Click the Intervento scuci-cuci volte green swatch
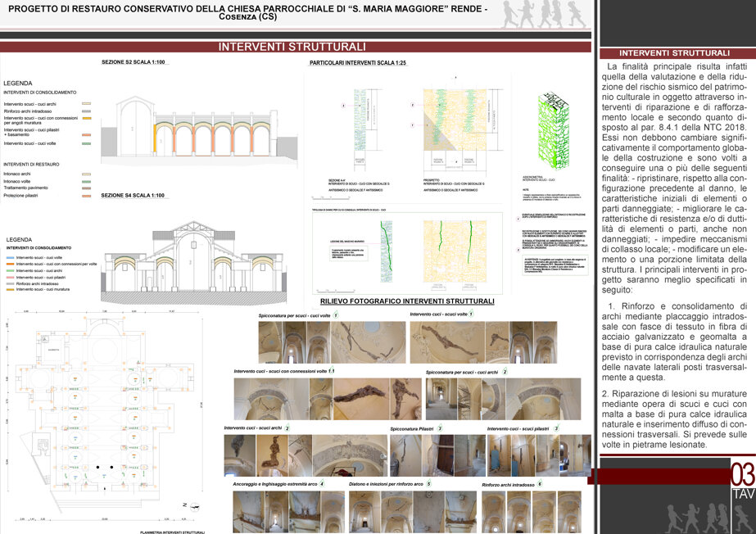 [86, 143]
